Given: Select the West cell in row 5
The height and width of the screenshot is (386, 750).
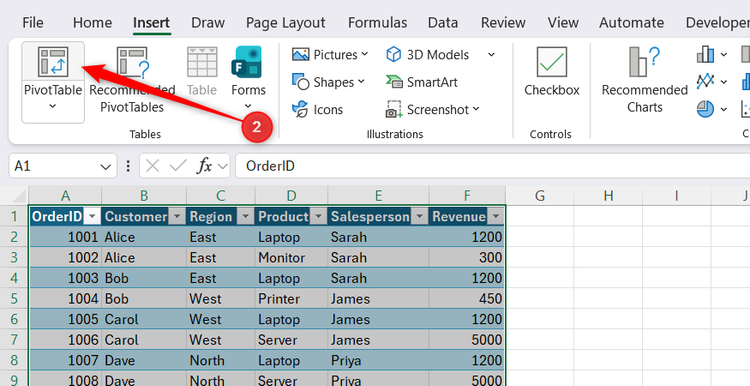Looking at the screenshot, I should pos(221,299).
